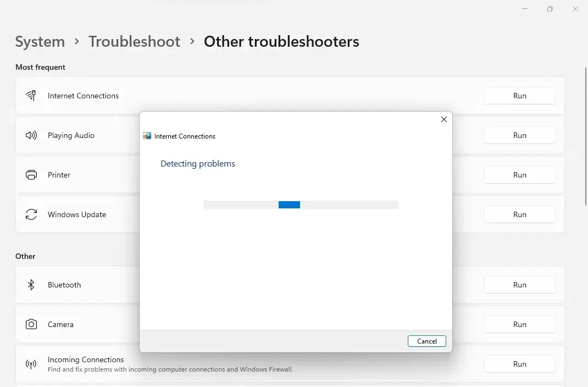Run the Playing Audio troubleshooter

tap(520, 135)
